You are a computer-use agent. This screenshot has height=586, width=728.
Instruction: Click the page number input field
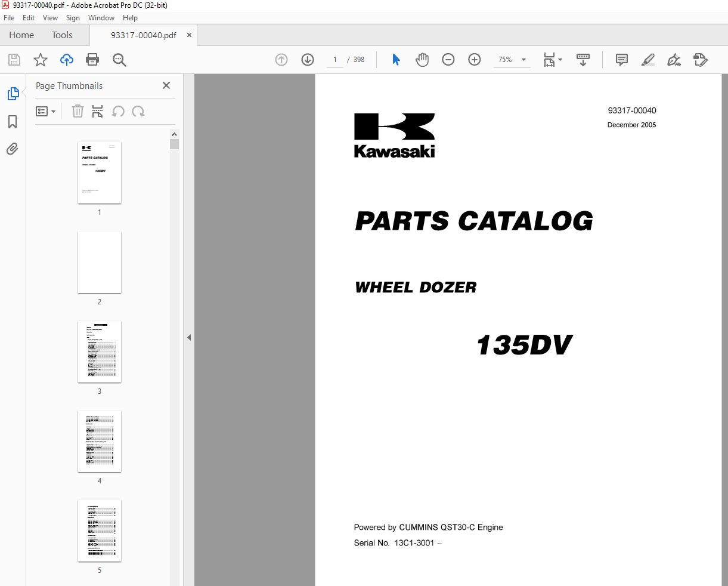(335, 60)
